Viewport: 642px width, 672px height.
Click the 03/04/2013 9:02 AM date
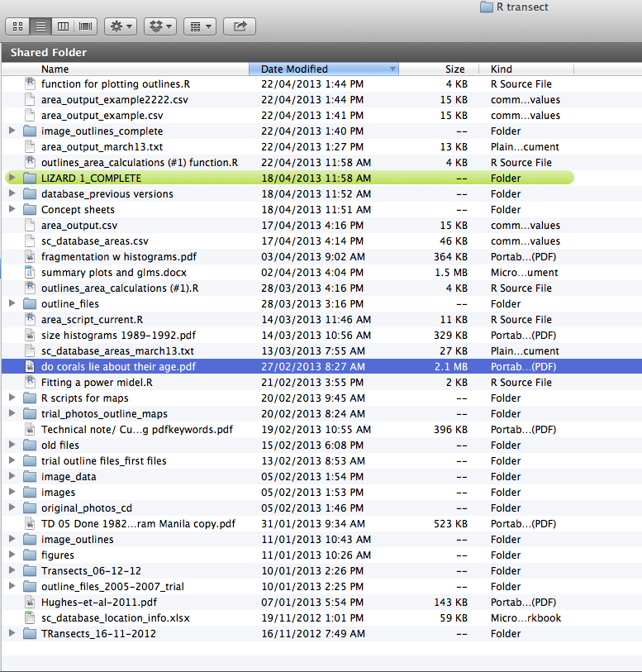point(313,257)
